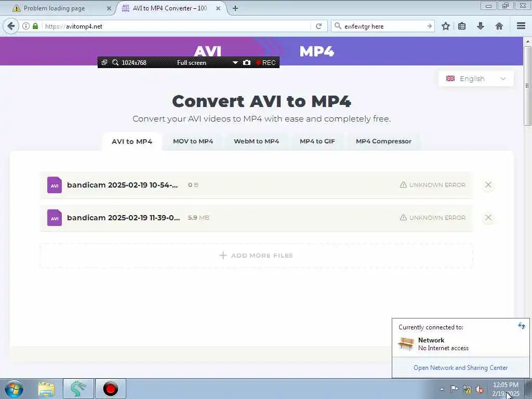Click the network refresh icon in popup
Screen dimensions: 532x399
tap(522, 326)
